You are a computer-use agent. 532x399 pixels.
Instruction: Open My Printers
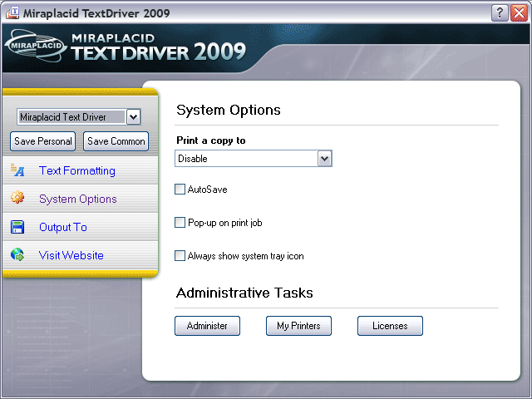tap(298, 326)
